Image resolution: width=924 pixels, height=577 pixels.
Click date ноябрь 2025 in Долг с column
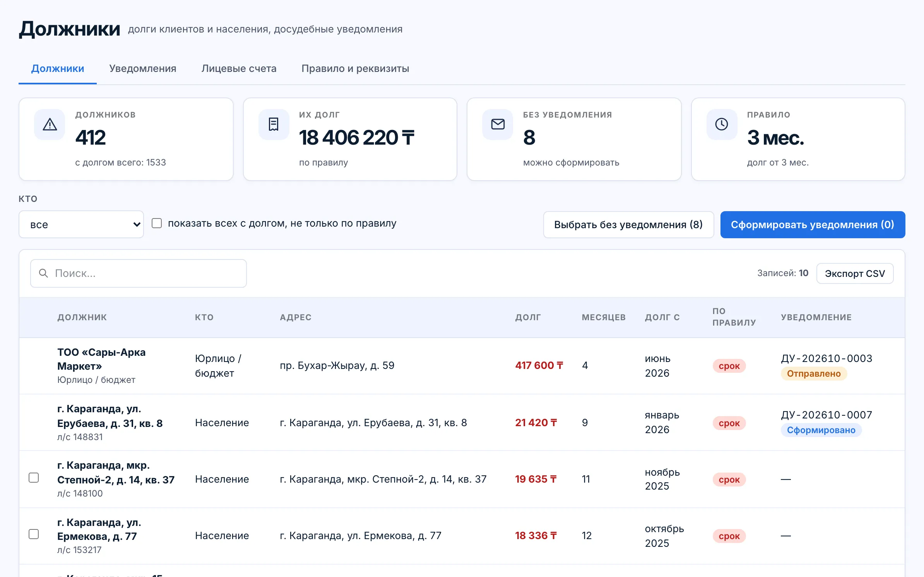tap(662, 479)
